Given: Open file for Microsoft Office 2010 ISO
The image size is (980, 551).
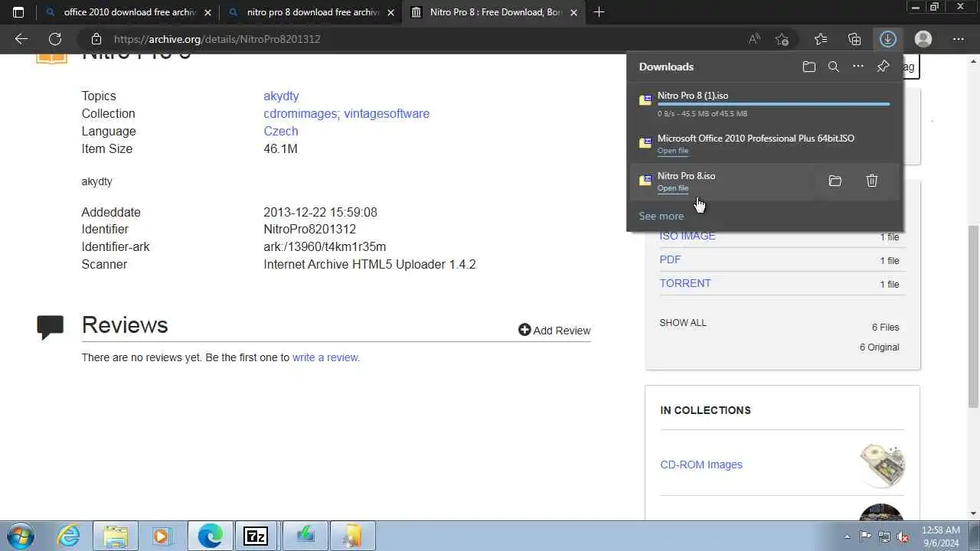Looking at the screenshot, I should 673,151.
